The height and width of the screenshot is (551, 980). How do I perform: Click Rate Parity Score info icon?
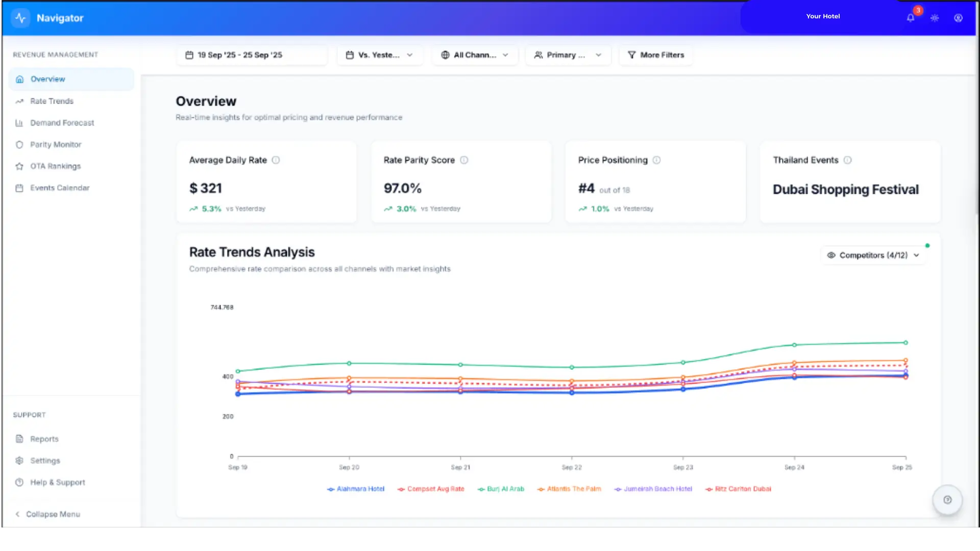click(464, 160)
